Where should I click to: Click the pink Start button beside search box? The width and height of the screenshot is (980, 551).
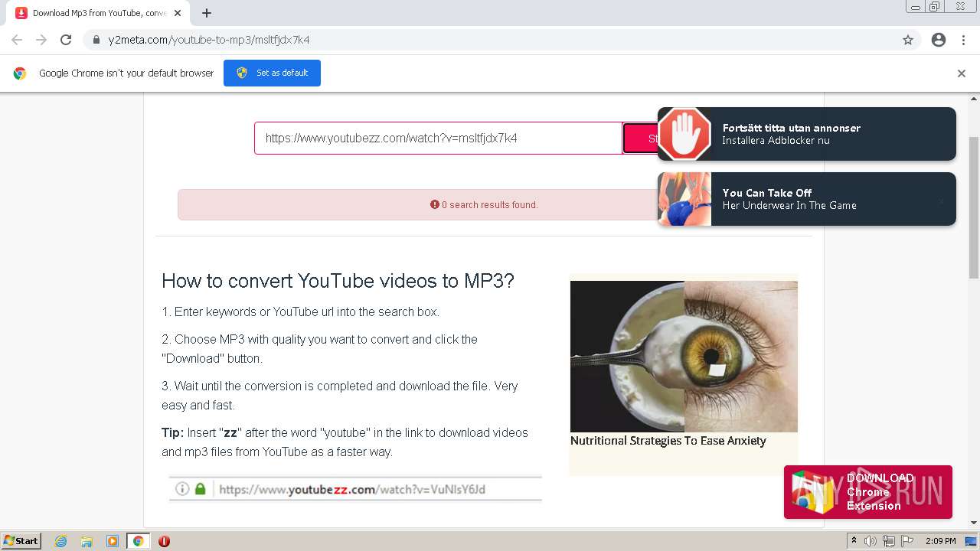click(x=641, y=139)
